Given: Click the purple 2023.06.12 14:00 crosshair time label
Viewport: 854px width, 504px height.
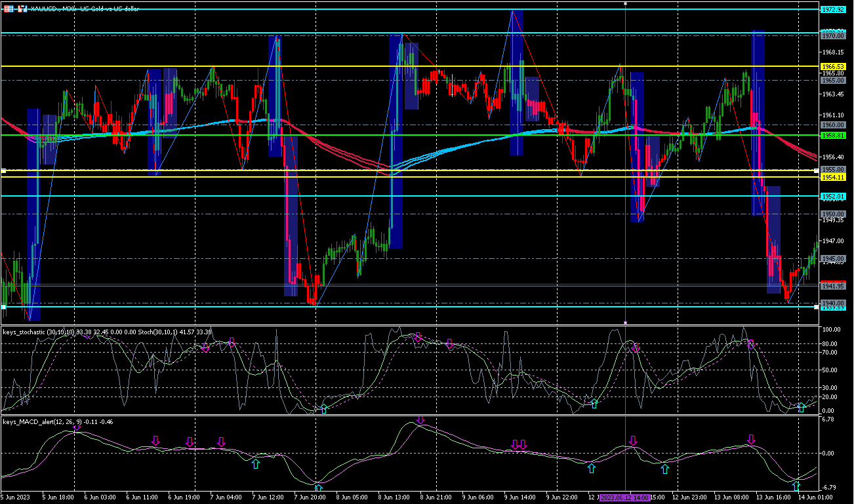Looking at the screenshot, I should click(x=625, y=498).
